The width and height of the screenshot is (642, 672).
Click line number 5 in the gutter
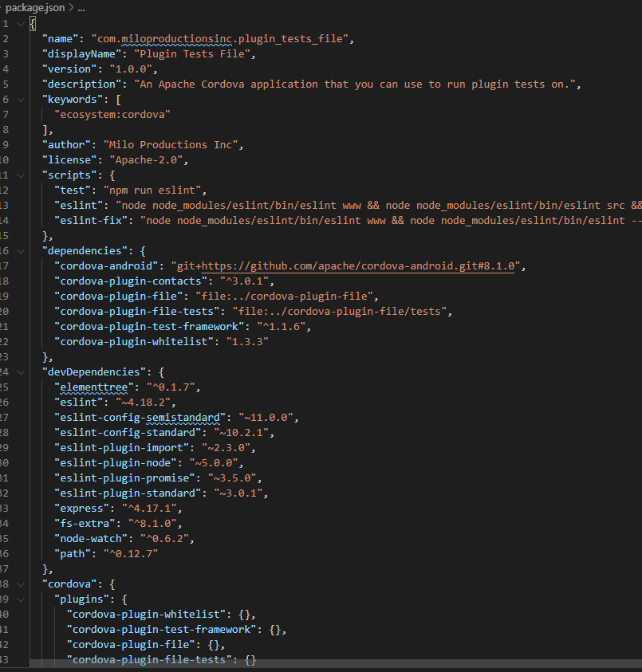point(5,84)
